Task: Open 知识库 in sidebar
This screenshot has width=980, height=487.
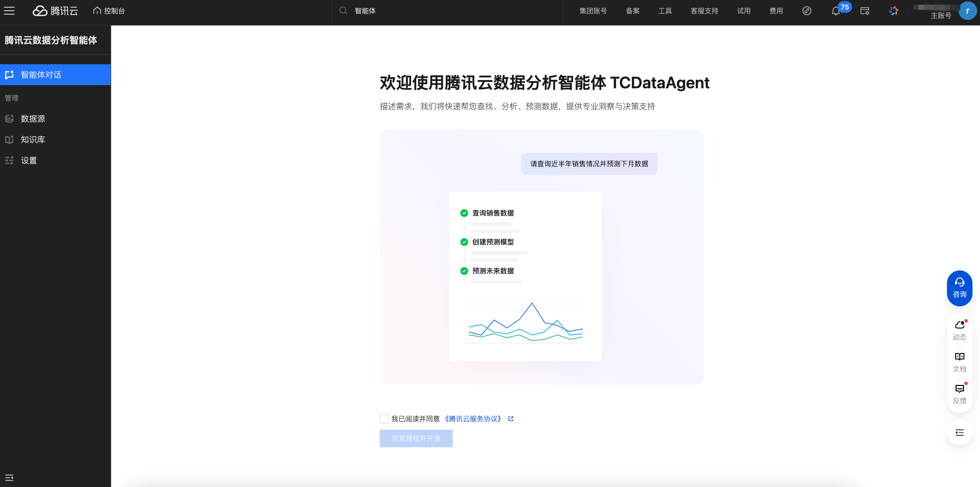Action: pos(55,140)
